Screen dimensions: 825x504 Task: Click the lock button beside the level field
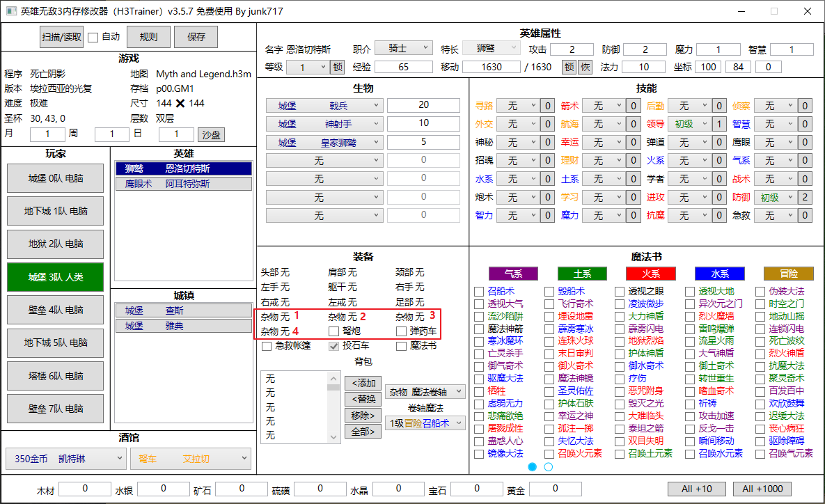coord(337,68)
